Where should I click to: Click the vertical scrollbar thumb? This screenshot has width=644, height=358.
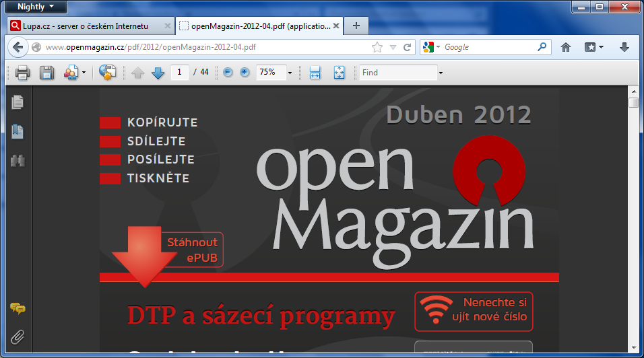pos(634,102)
